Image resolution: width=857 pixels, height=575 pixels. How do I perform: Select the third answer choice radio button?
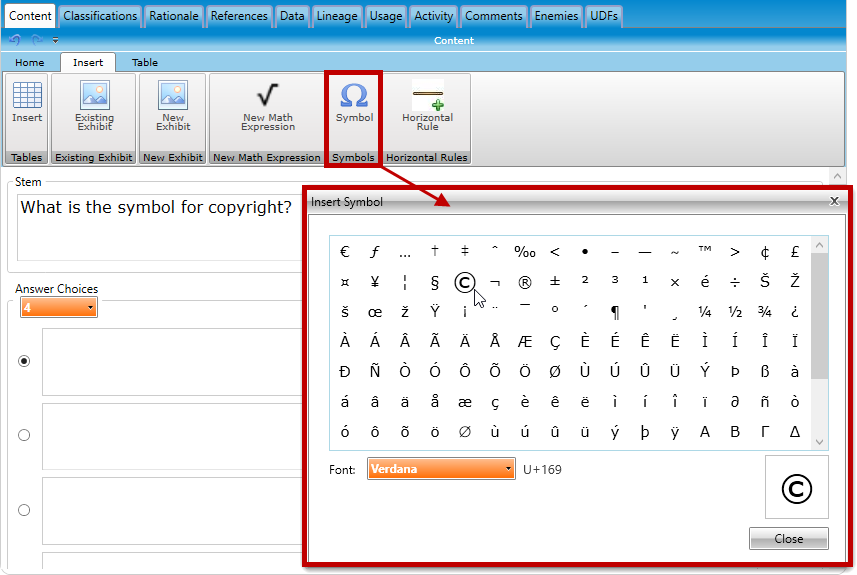coord(24,510)
